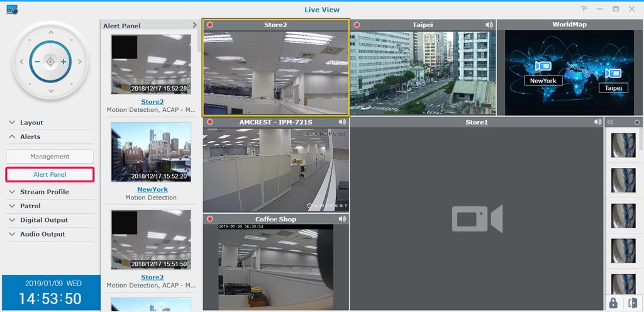
Task: Toggle the Taipei camera speaker icon
Action: (489, 25)
